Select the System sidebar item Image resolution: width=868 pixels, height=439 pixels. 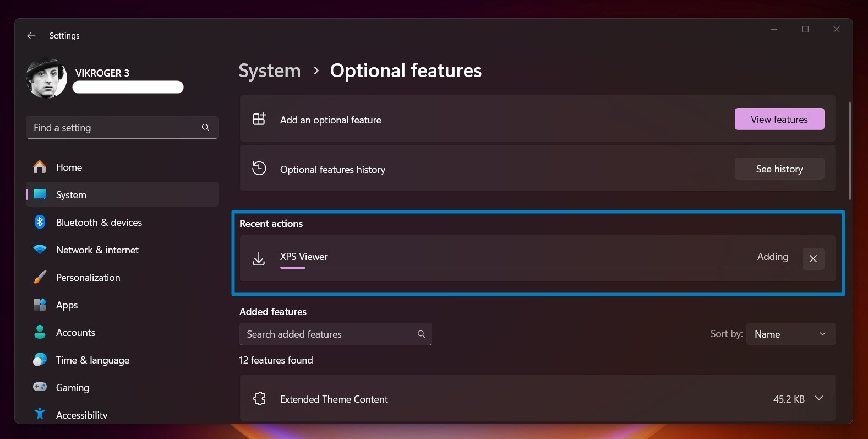click(122, 195)
